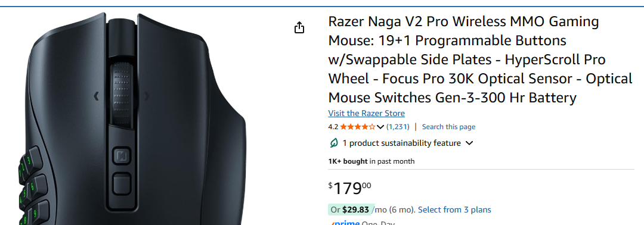Click the Razer Naga V2 Pro product title
644x225 pixels.
[479, 60]
